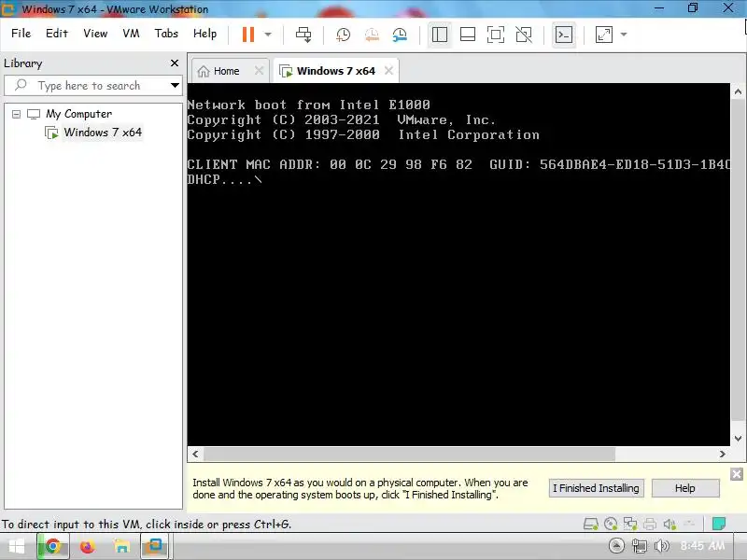Click Send Ctrl+Alt+Del toolbar icon
Viewport: 747px width, 560px height.
pos(303,35)
